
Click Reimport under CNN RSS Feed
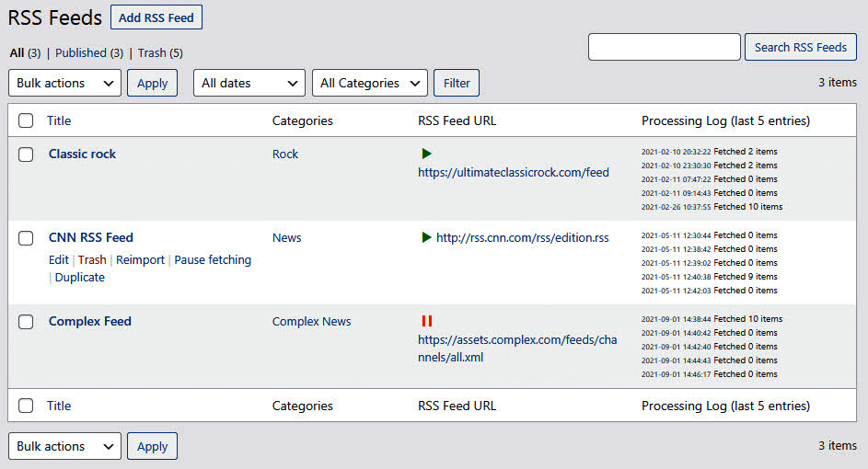141,260
